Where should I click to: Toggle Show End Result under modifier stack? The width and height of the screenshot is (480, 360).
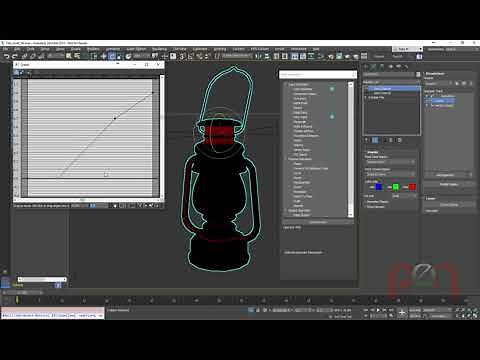375,140
